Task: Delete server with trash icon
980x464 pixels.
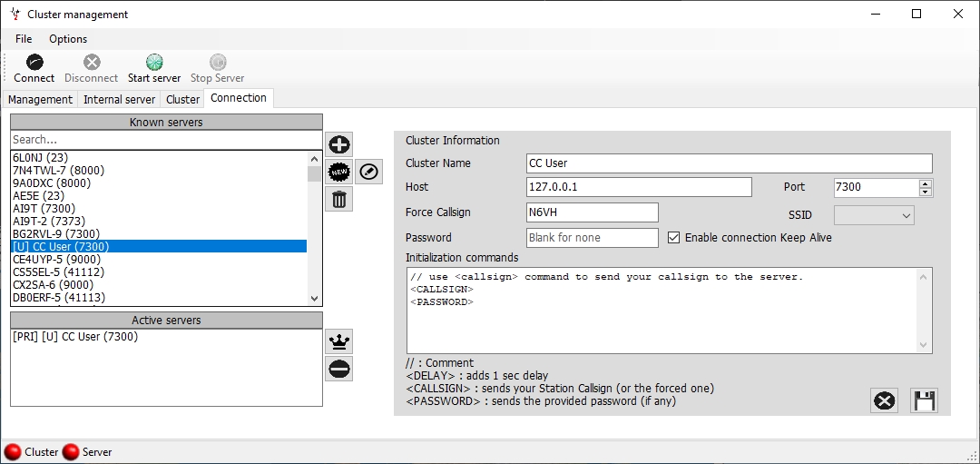Action: (338, 199)
